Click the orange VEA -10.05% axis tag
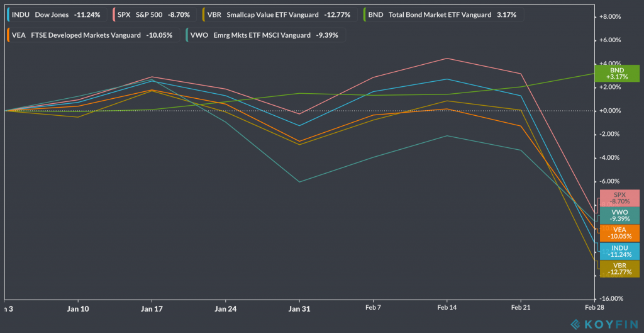644x333 pixels. (x=619, y=233)
